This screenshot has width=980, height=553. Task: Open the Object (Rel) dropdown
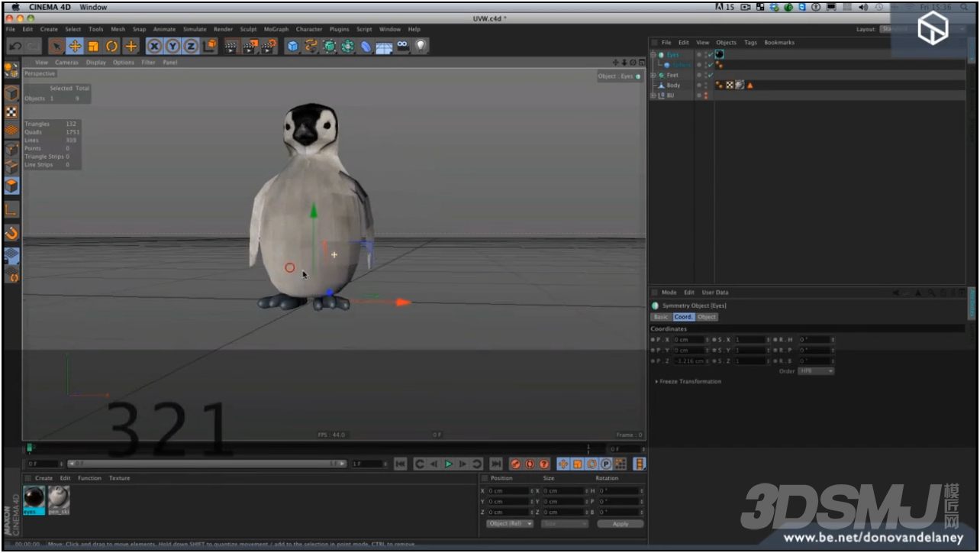point(511,524)
